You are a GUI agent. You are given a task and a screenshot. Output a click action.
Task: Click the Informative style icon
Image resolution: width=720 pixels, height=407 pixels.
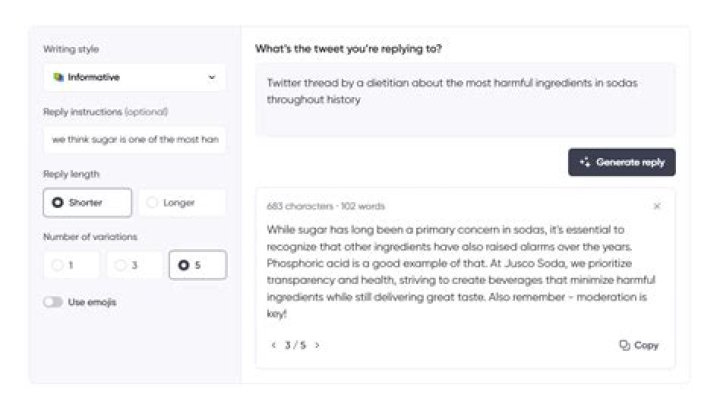(59, 78)
